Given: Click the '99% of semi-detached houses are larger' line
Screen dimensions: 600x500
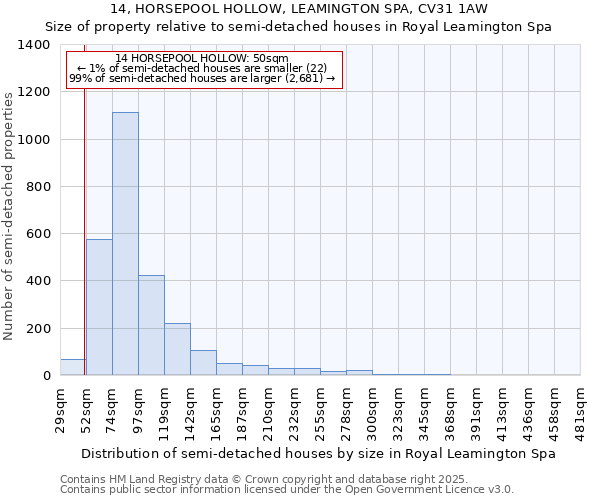Looking at the screenshot, I should click(202, 79).
